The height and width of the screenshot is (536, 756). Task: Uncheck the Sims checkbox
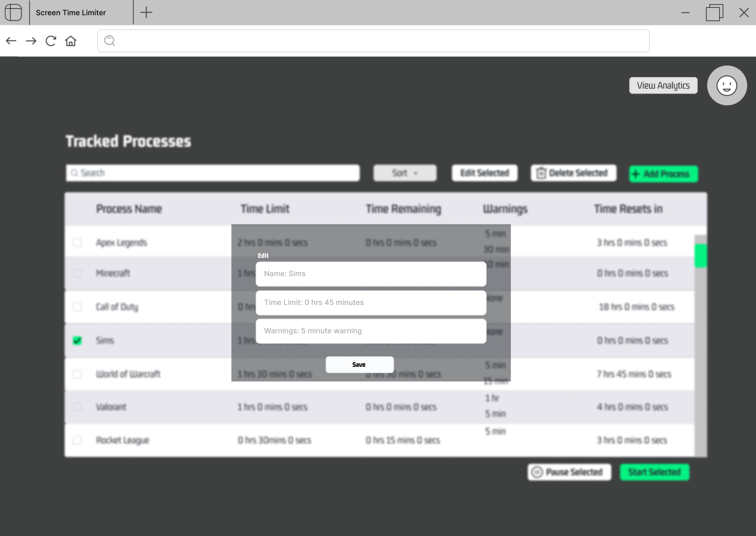click(77, 340)
